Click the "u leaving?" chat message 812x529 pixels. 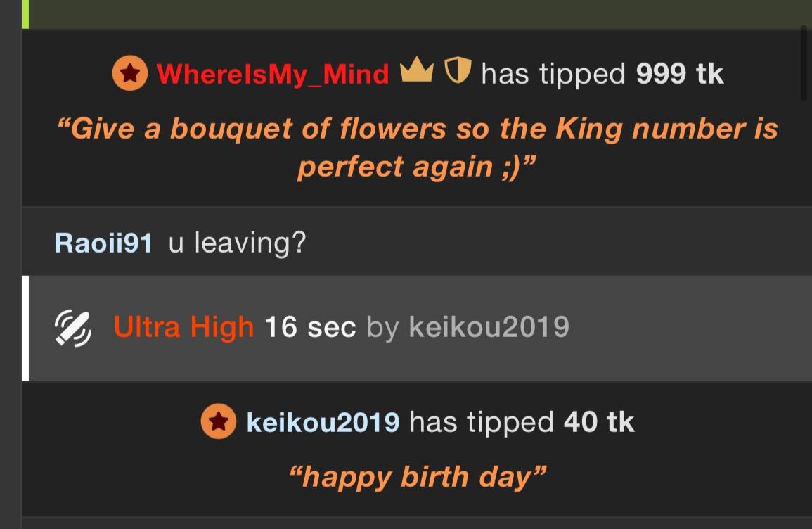pos(237,243)
